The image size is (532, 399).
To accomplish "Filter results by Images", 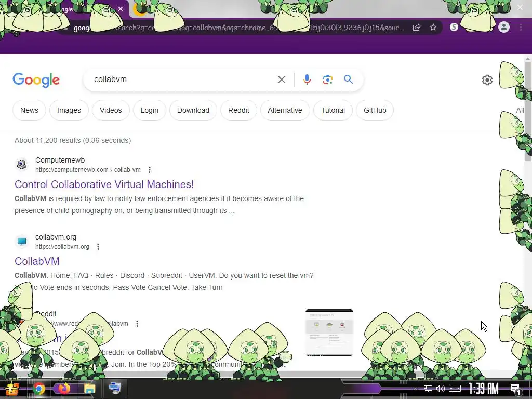I will [x=69, y=110].
